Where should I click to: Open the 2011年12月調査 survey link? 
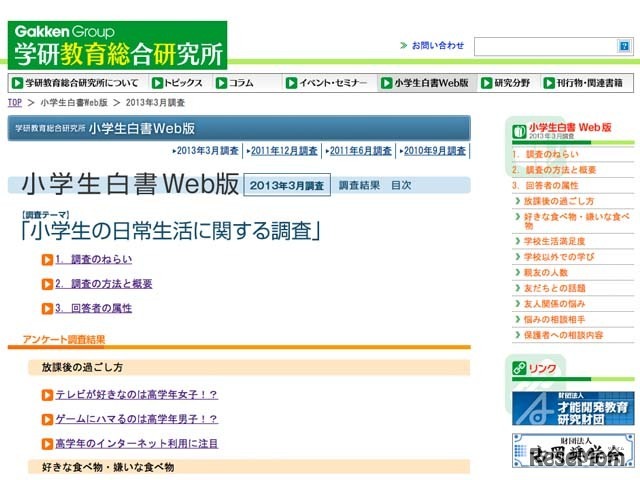tap(282, 151)
